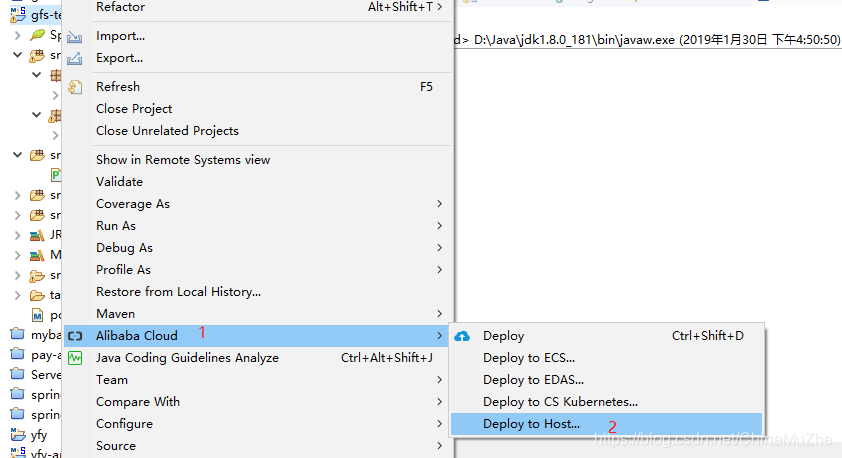Click the Java Coding Guidelines Analyze icon

75,358
